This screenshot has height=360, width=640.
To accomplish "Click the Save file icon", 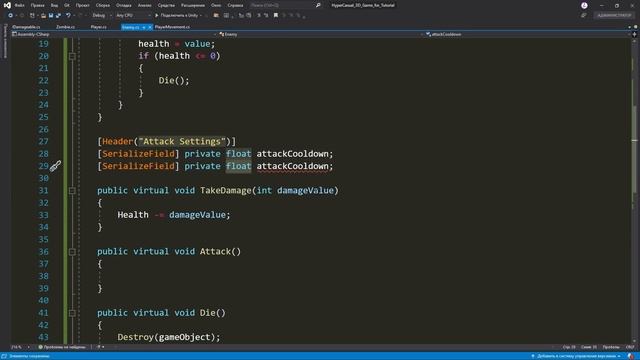I will click(51, 16).
